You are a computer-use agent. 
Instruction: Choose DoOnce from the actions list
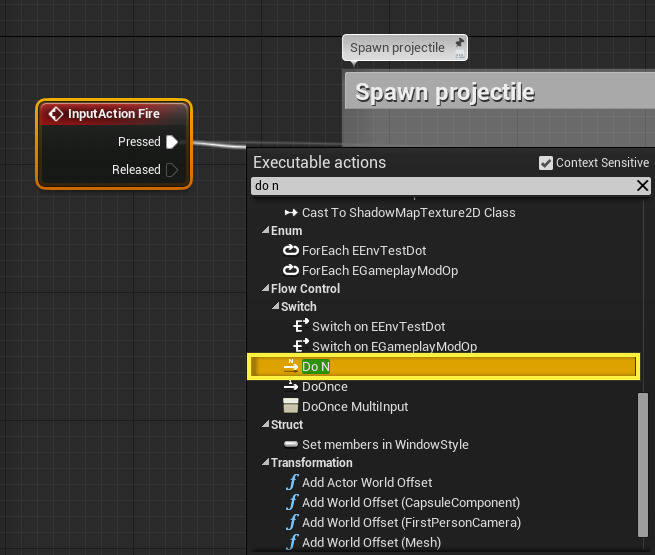[x=324, y=387]
